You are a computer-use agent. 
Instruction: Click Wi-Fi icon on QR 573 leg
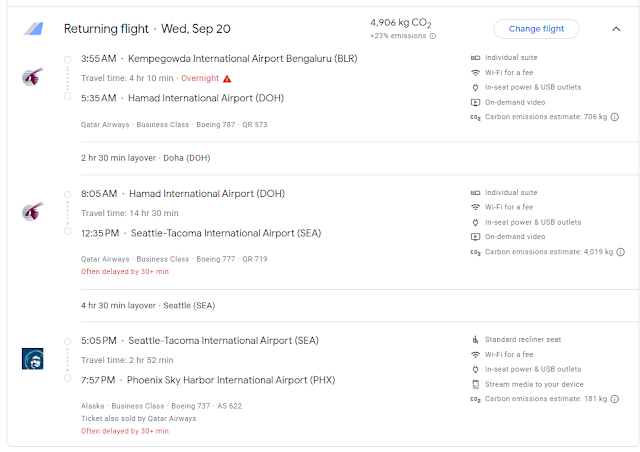pos(475,73)
